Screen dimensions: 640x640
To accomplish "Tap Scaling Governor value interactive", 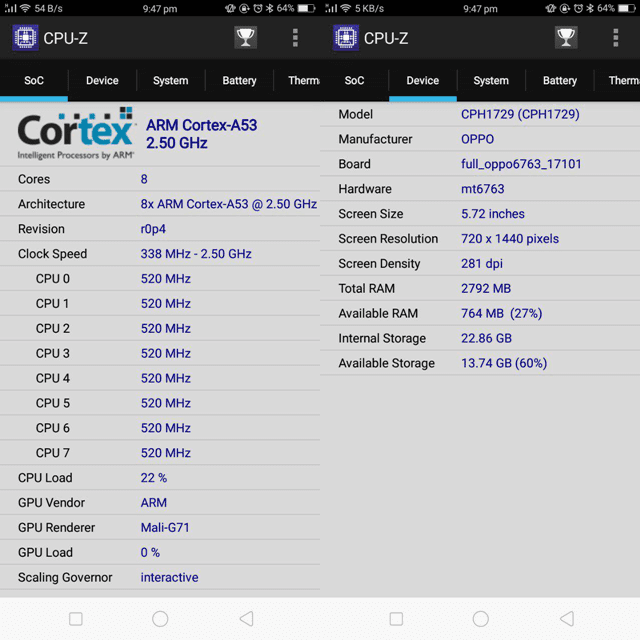I will click(169, 577).
